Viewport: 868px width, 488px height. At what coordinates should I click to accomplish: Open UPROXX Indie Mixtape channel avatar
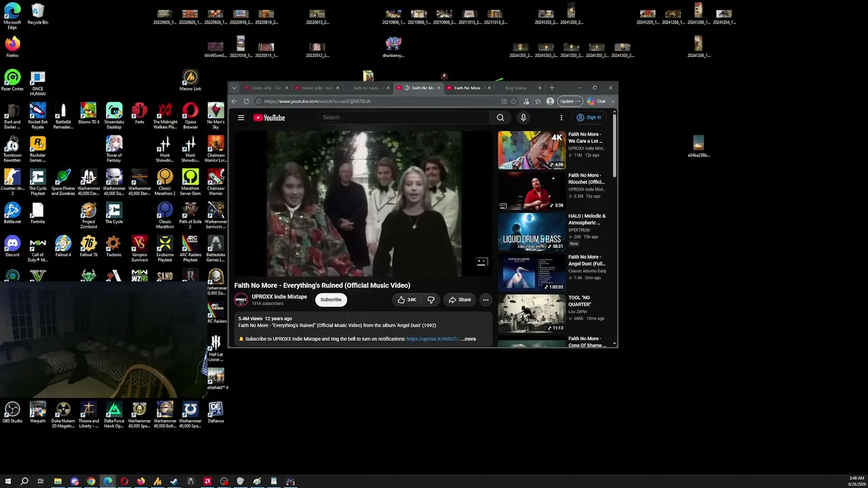[241, 300]
